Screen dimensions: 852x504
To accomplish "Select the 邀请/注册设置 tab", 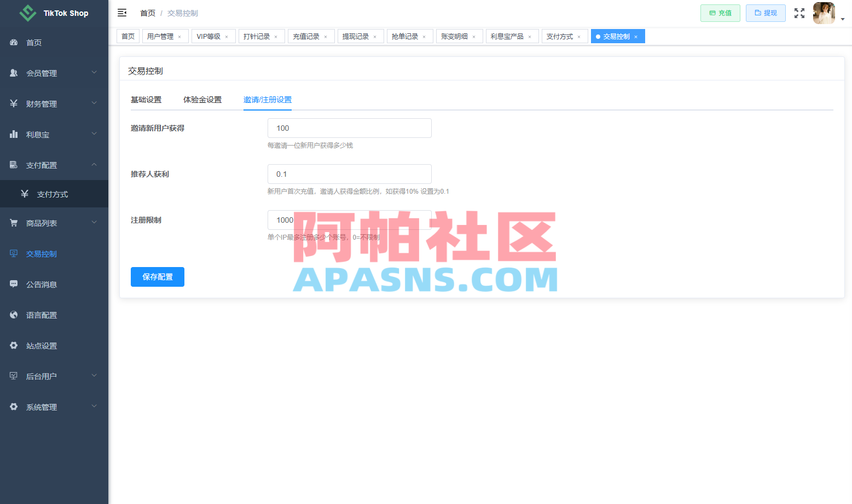I will (x=268, y=100).
